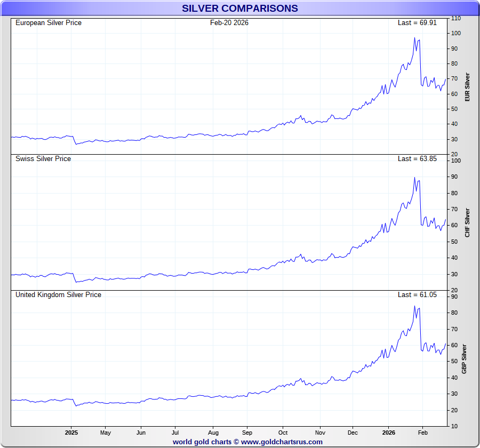This screenshot has height=448, width=480.
Task: Click the Jul x-axis label
Action: point(175,433)
